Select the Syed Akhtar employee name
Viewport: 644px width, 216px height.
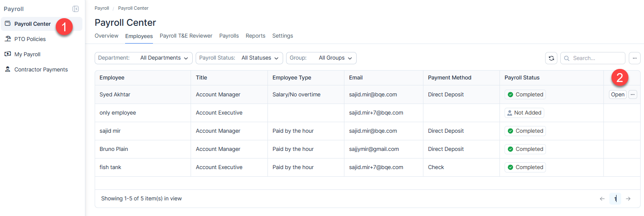pos(115,95)
